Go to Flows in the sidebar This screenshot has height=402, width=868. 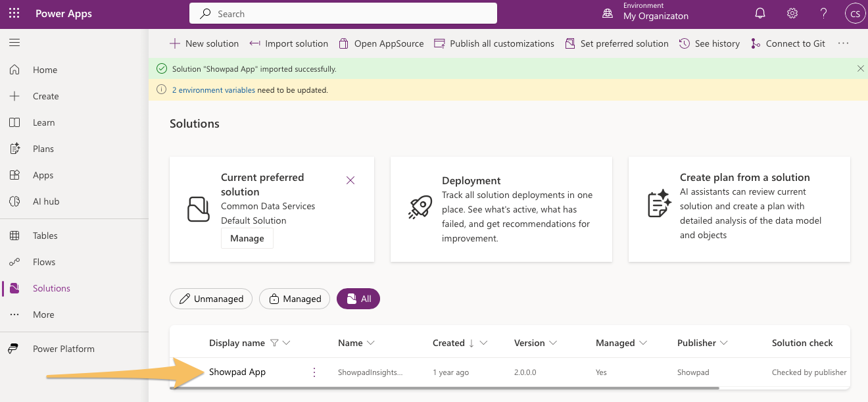tap(44, 262)
